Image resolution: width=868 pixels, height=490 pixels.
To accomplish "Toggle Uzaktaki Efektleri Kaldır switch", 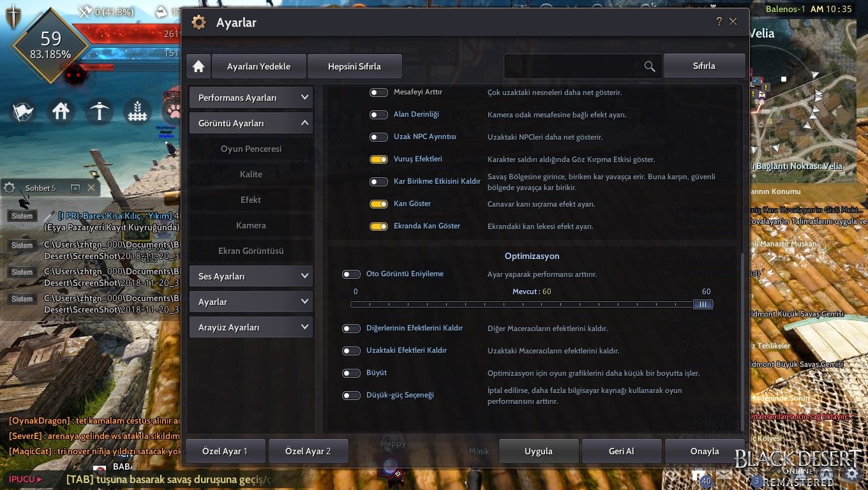I will [351, 351].
